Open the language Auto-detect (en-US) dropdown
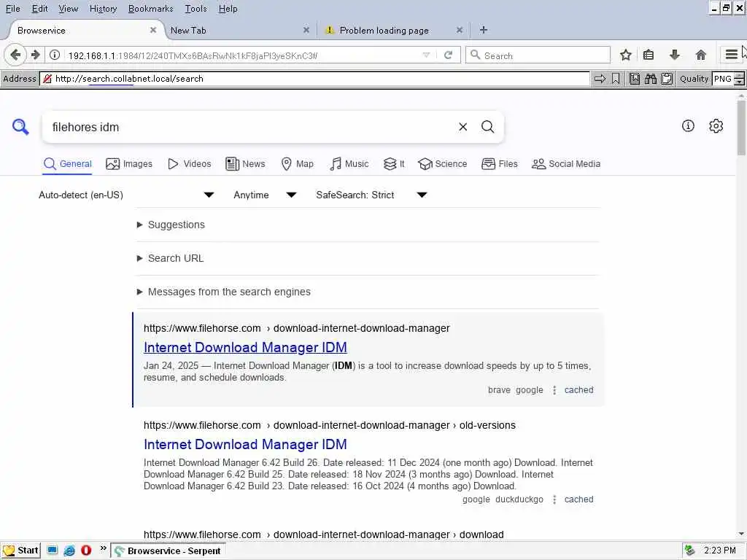 [x=126, y=195]
